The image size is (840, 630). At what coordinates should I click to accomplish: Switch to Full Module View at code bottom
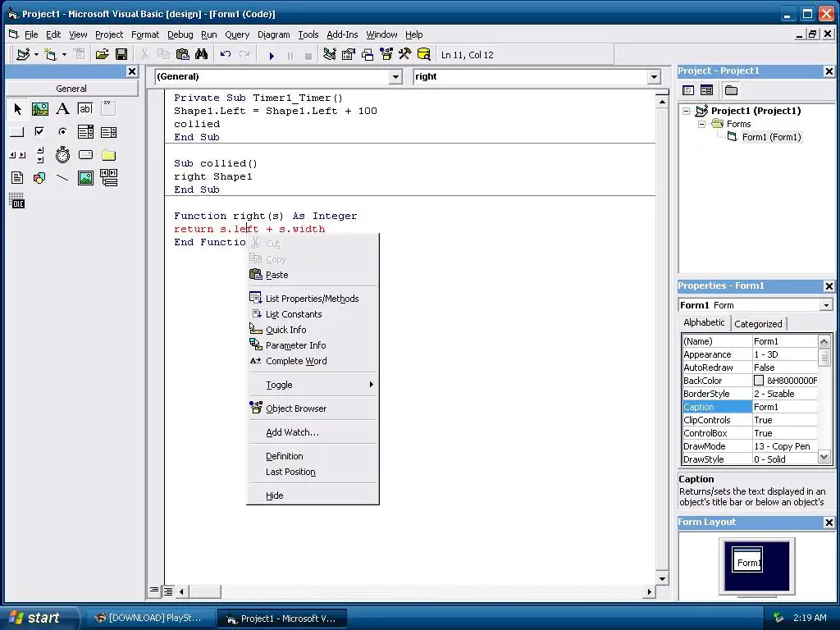[x=167, y=591]
